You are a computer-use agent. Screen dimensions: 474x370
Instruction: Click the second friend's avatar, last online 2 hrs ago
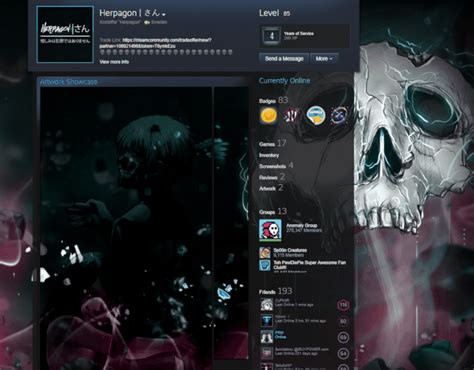tap(266, 321)
